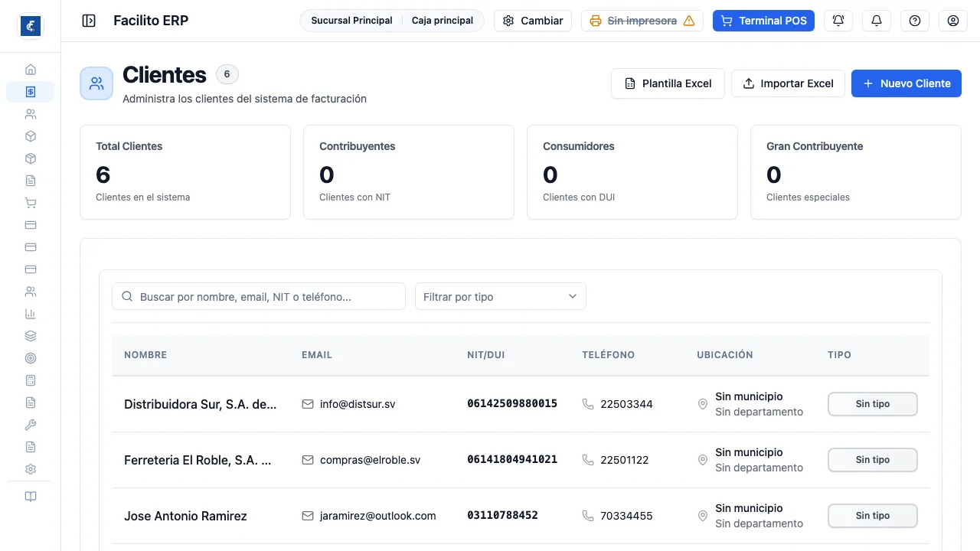Click the Contribuyentes stat card
The height and width of the screenshot is (551, 980).
pos(409,172)
